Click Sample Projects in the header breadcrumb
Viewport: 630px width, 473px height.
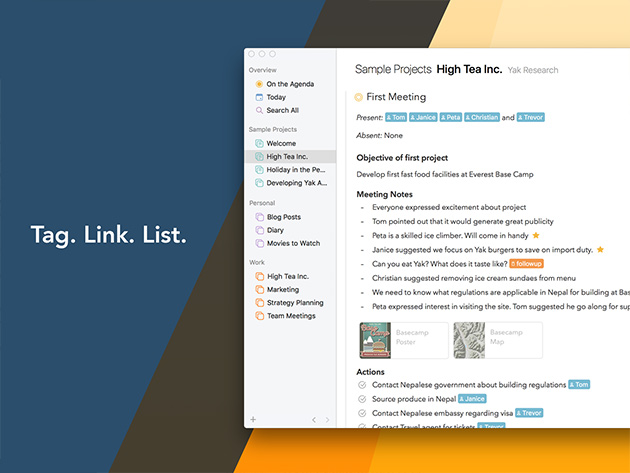pos(393,70)
